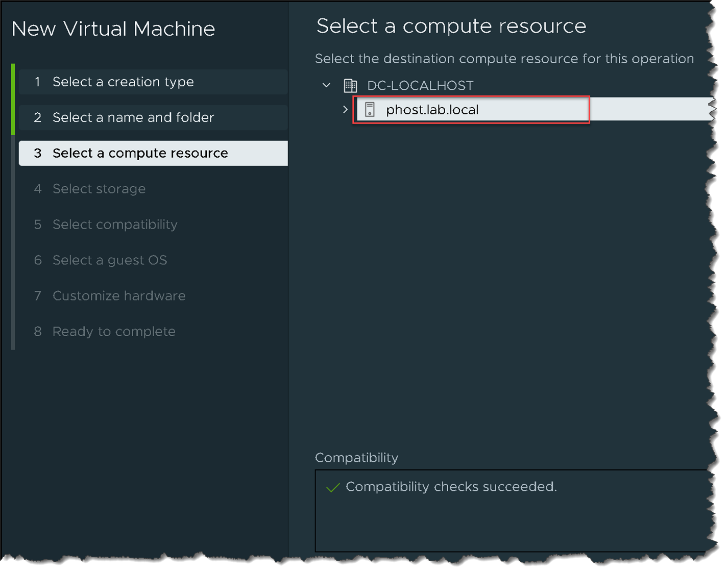This screenshot has height=574, width=728.
Task: Go back to step 1 Select a creation type
Action: 123,82
